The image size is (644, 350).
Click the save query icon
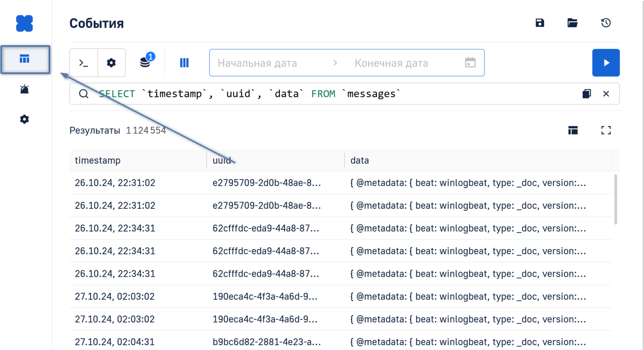coord(540,23)
